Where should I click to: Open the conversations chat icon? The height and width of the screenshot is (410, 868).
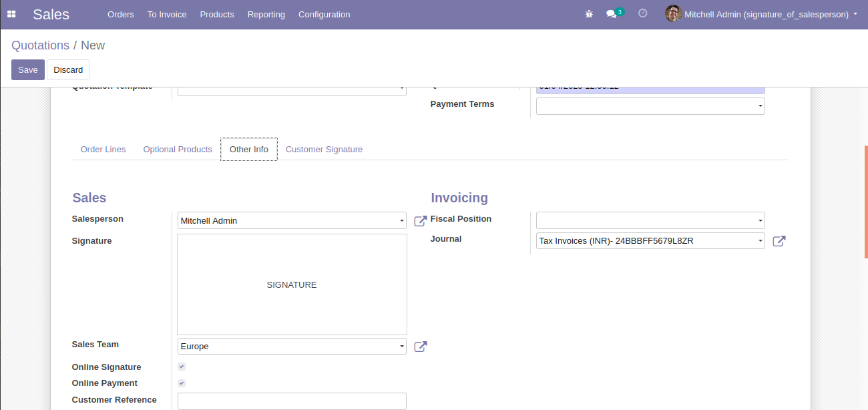pos(611,14)
